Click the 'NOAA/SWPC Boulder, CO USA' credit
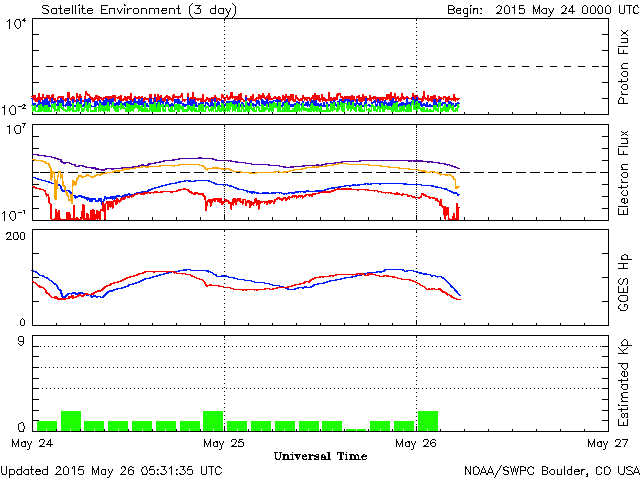Screen dimensions: 640x480 552,471
